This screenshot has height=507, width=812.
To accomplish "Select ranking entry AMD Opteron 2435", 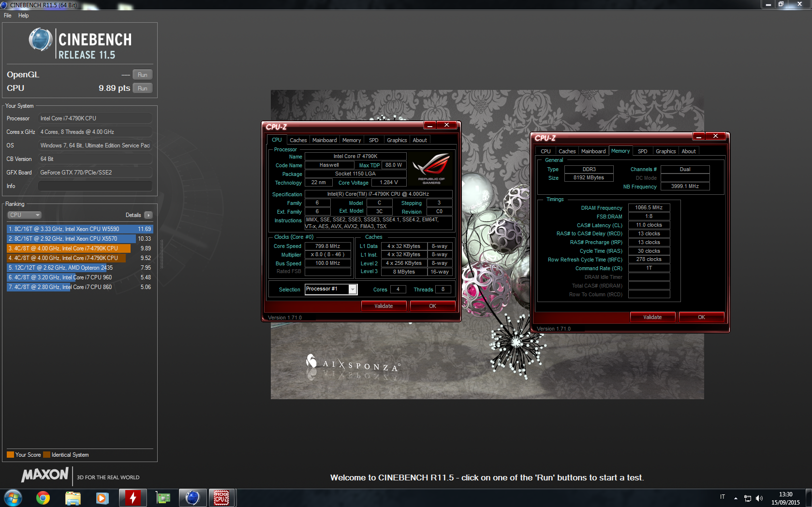I will [x=80, y=268].
